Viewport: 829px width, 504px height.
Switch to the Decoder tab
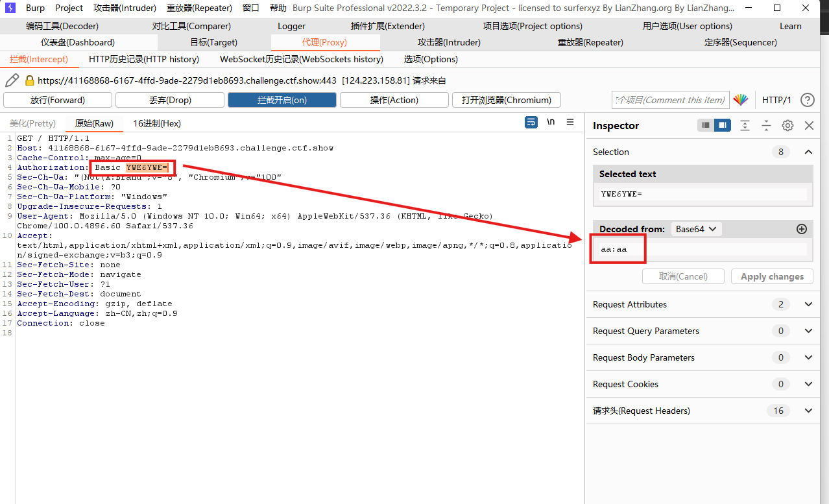click(62, 26)
